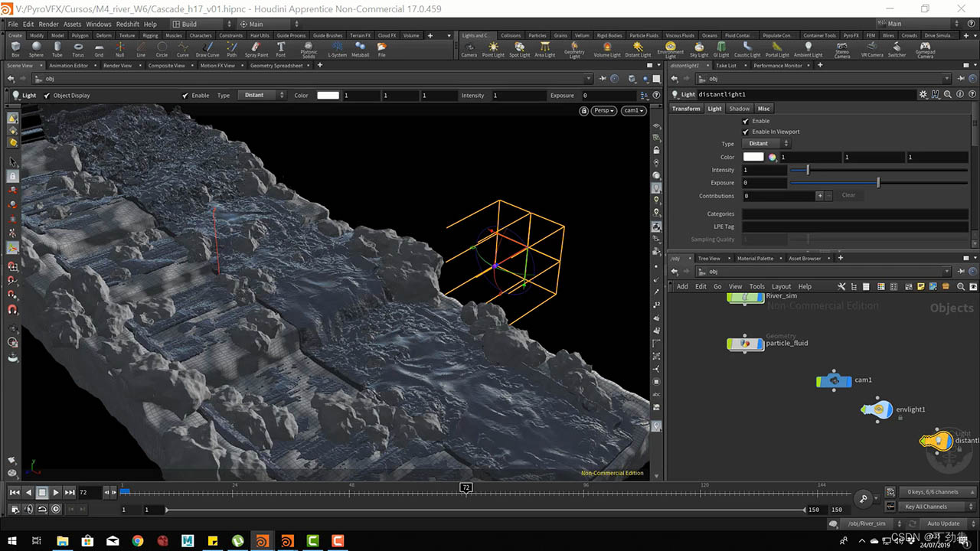Select the Tube shelf tool

[57, 50]
